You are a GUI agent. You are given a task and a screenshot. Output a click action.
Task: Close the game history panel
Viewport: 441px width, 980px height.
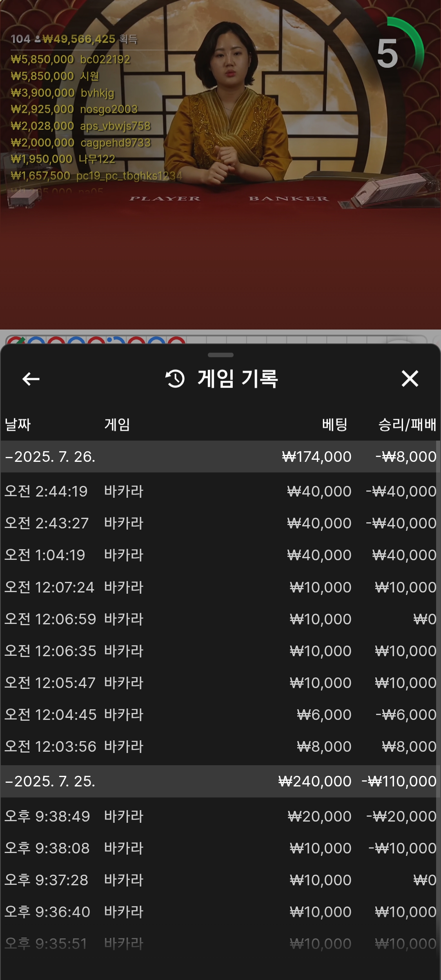(410, 379)
